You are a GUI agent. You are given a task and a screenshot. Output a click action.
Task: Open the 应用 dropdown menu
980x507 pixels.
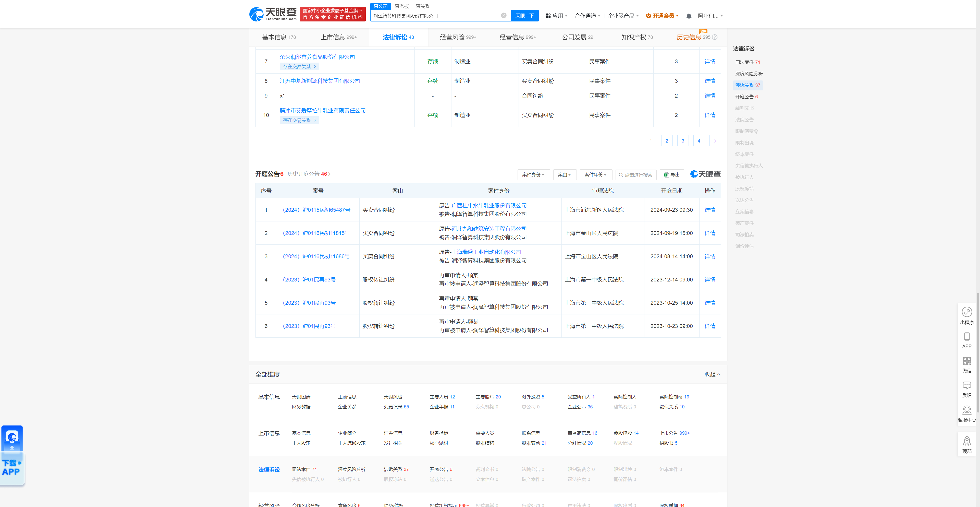[x=557, y=16]
